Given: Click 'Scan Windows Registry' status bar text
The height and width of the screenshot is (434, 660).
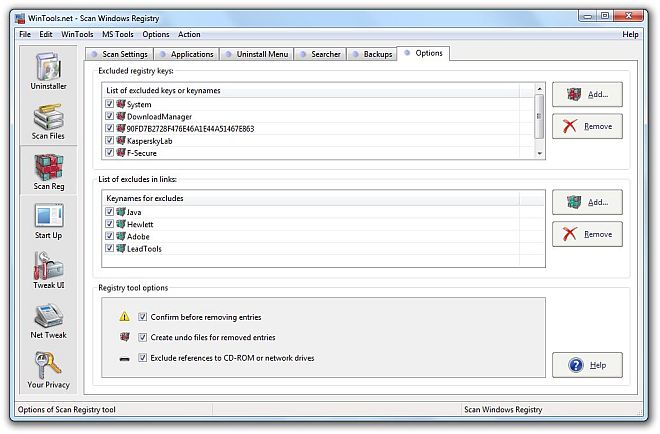Looking at the screenshot, I should click(503, 410).
